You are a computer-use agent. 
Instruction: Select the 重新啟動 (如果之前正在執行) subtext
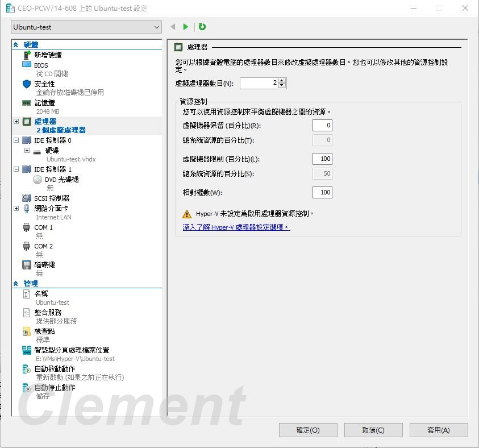[x=80, y=378]
